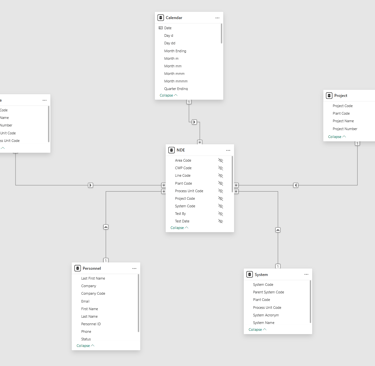Open the System table's more options menu

pos(306,275)
